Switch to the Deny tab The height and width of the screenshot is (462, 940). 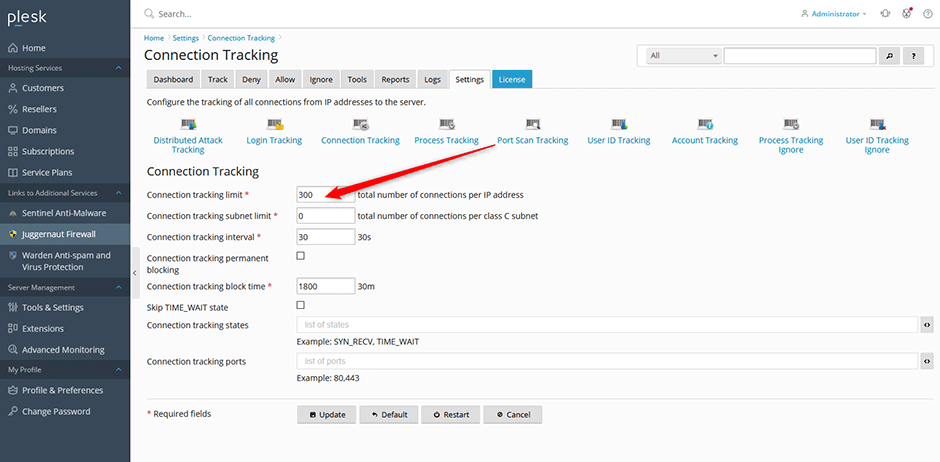pyautogui.click(x=251, y=79)
